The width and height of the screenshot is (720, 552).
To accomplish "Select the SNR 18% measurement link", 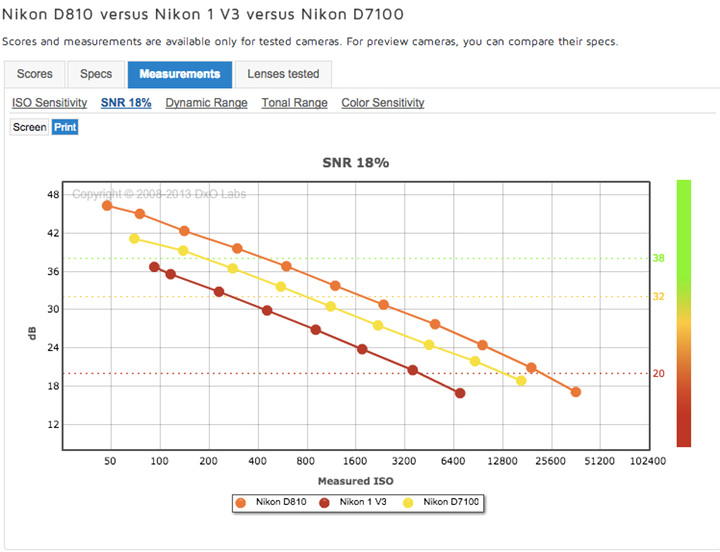I will (x=126, y=103).
